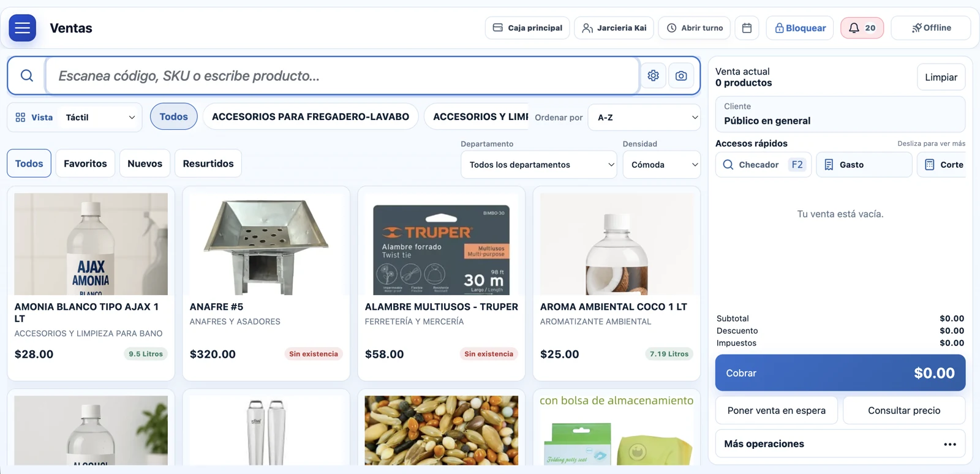The height and width of the screenshot is (474, 980).
Task: Add AMONIA BLANCO TIPO AJAX product
Action: [x=91, y=284]
